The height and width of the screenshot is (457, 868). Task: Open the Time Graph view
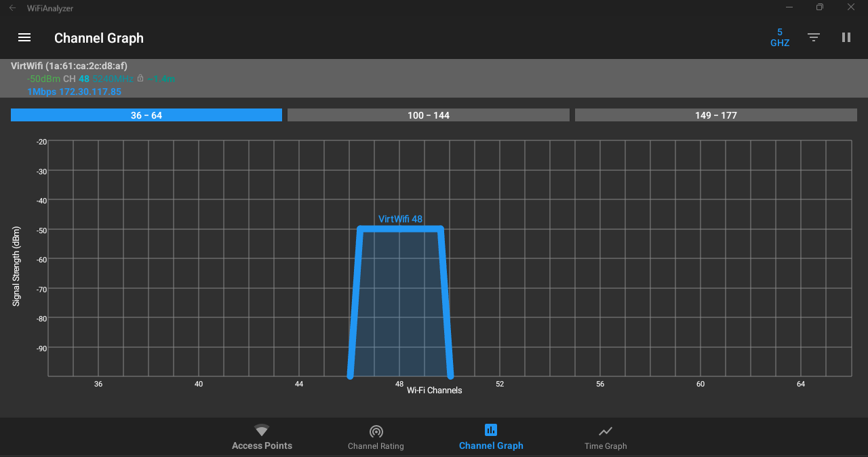point(605,437)
